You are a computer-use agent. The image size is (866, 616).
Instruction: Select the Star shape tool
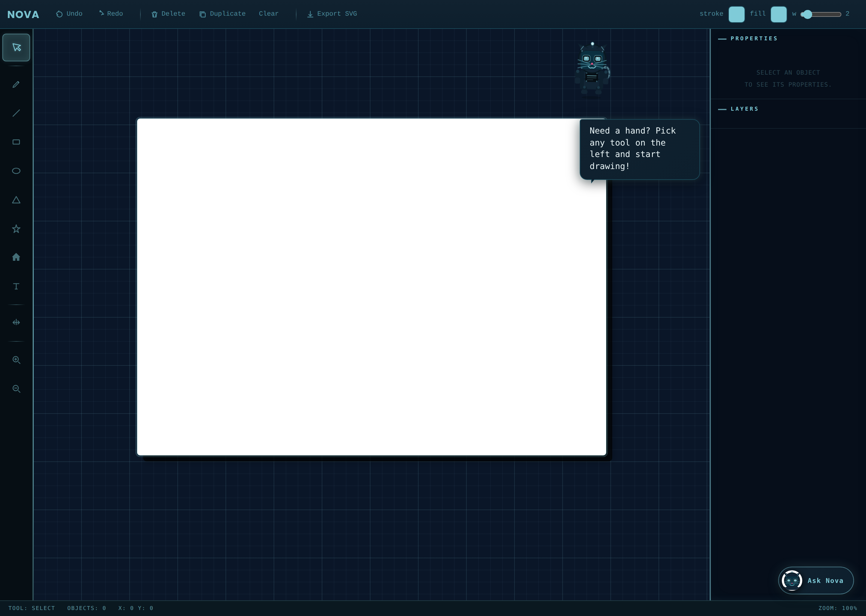coord(16,229)
